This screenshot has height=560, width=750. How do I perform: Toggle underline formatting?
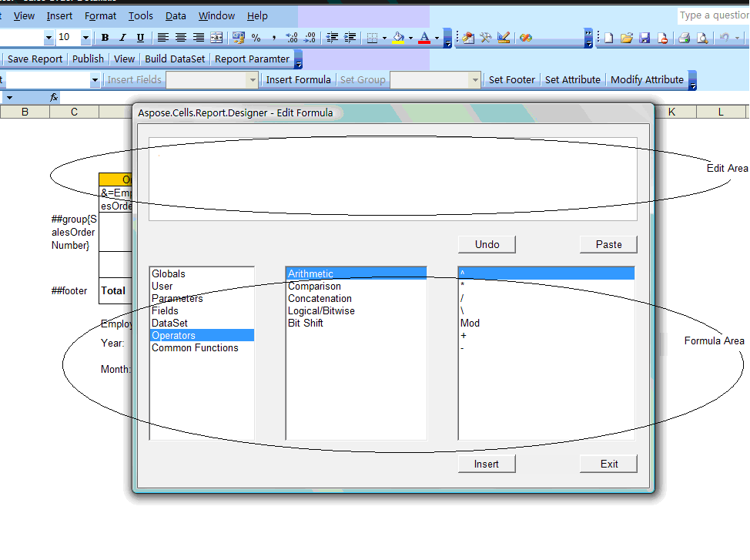pyautogui.click(x=140, y=38)
